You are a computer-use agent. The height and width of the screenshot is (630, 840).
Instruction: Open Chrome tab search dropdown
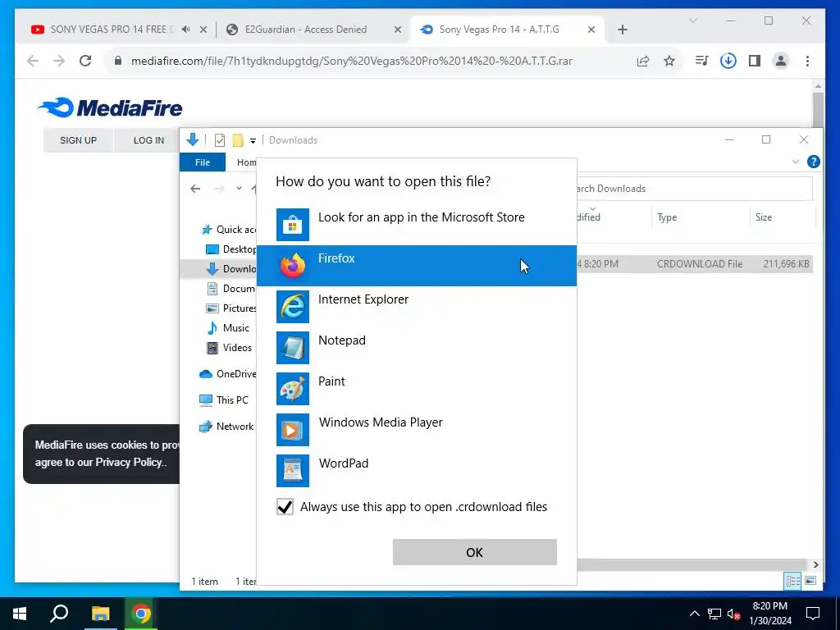692,21
